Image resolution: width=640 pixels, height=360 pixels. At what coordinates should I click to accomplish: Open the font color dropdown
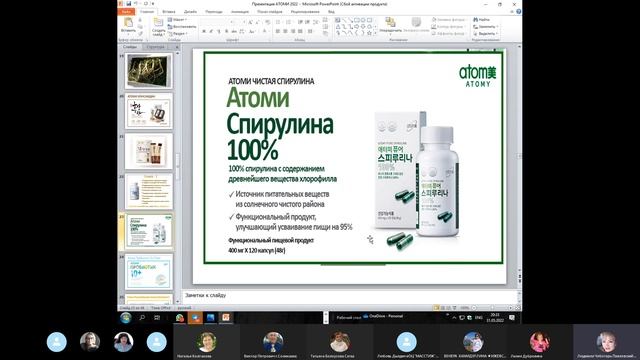pos(265,31)
